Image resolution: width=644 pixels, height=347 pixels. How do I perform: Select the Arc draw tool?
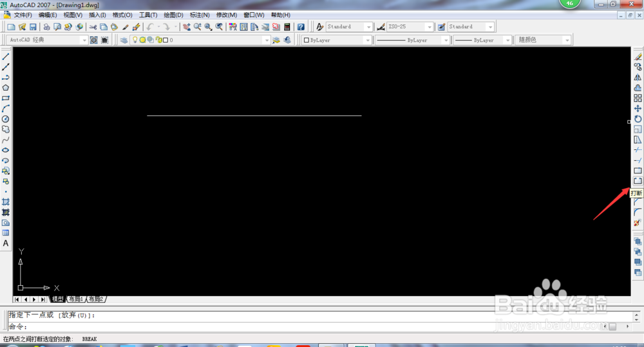[x=6, y=109]
